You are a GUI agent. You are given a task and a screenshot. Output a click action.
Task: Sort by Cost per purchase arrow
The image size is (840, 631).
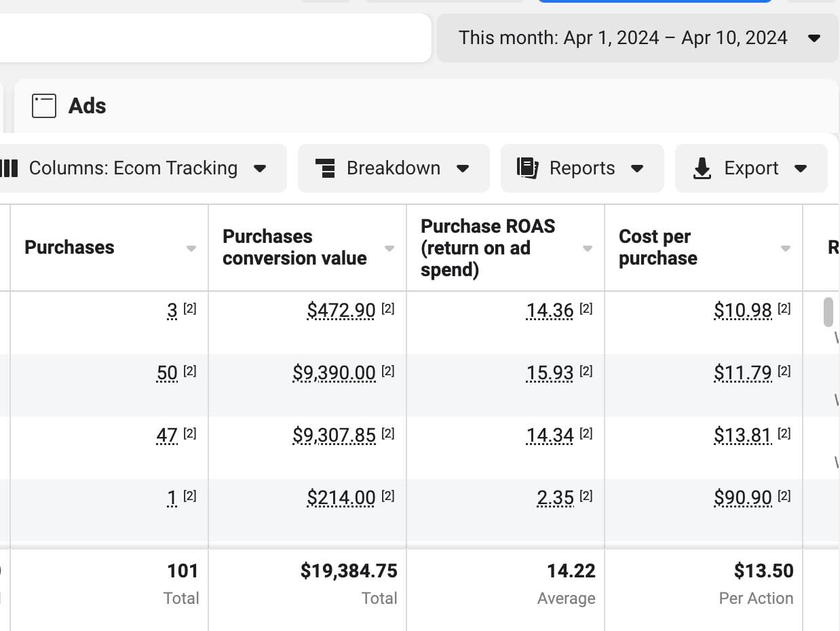click(786, 248)
